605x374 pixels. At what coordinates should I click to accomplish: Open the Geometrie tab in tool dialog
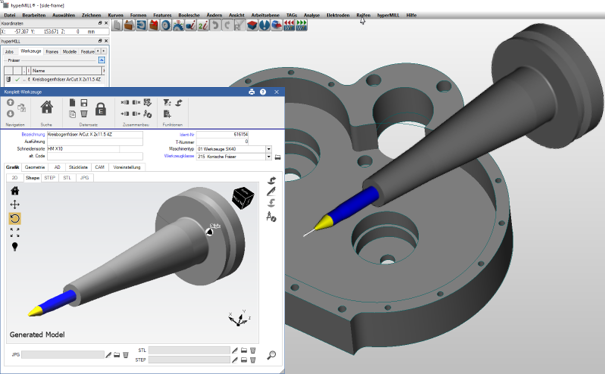click(35, 167)
